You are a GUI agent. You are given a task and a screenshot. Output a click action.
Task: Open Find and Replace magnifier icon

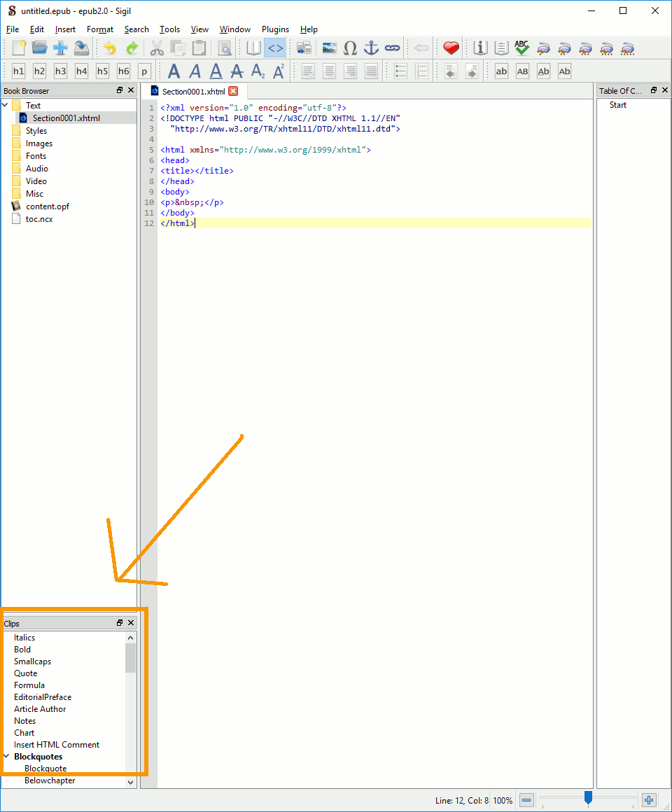(x=225, y=48)
